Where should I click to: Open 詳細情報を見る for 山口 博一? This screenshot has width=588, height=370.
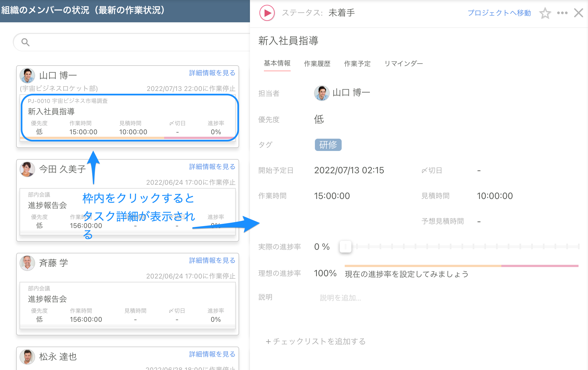pos(212,73)
